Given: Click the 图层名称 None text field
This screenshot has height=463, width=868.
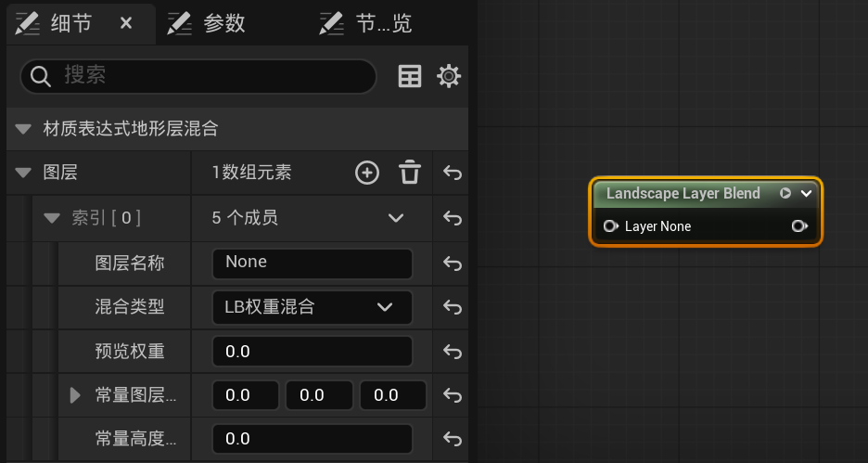Looking at the screenshot, I should [x=312, y=264].
